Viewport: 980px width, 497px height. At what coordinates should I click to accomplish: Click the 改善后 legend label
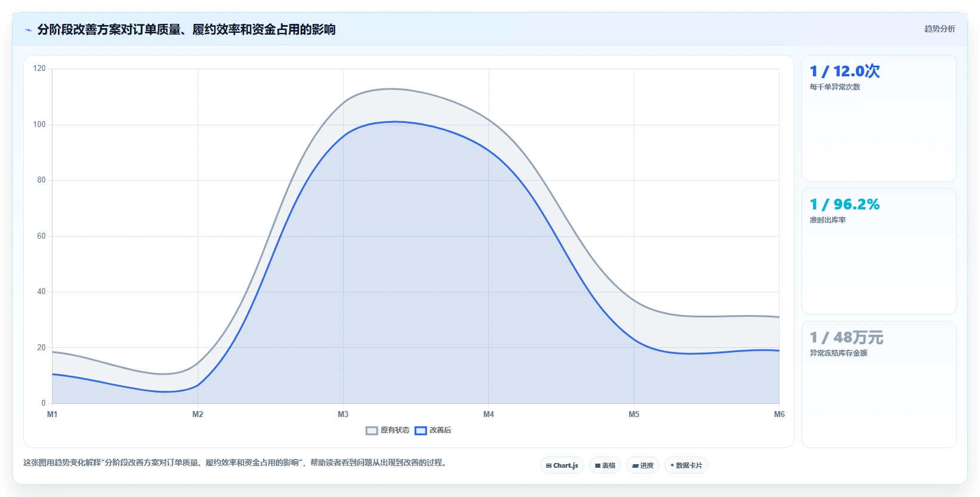(440, 430)
